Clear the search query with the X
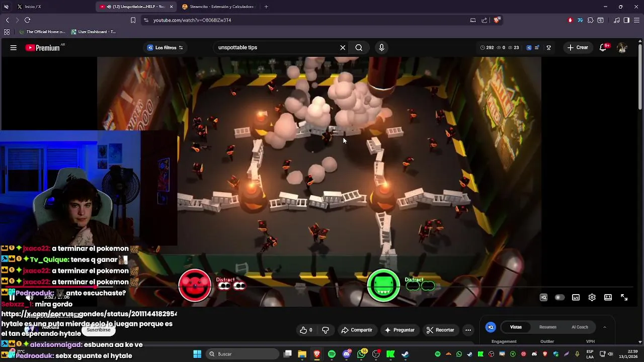This screenshot has height=362, width=644. click(343, 48)
